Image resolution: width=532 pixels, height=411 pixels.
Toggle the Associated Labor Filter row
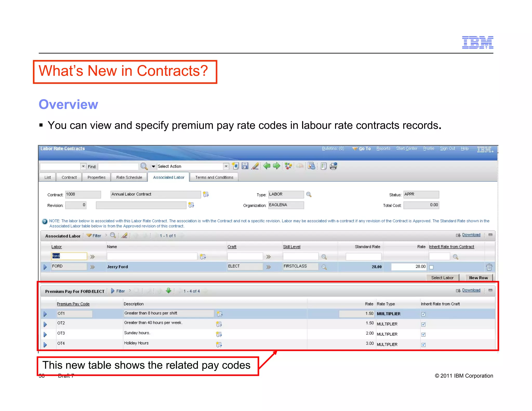[94, 236]
